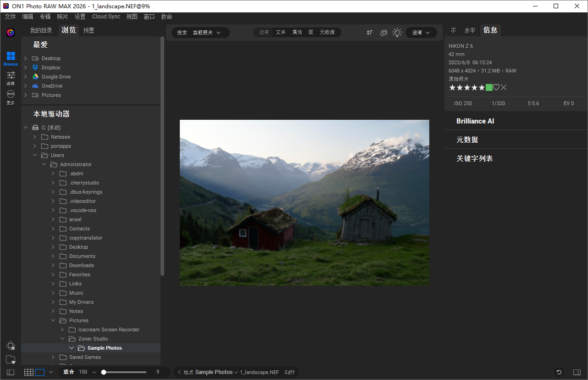Viewport: 588px width, 380px height.
Task: Open the favorite folders icon with heart
Action: pyautogui.click(x=11, y=359)
